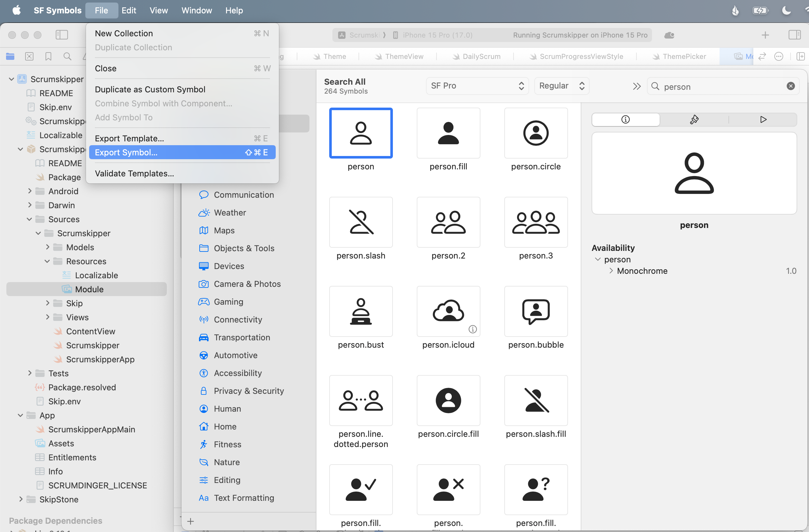This screenshot has height=532, width=809.
Task: Collapse the person availability disclosure
Action: [x=598, y=259]
